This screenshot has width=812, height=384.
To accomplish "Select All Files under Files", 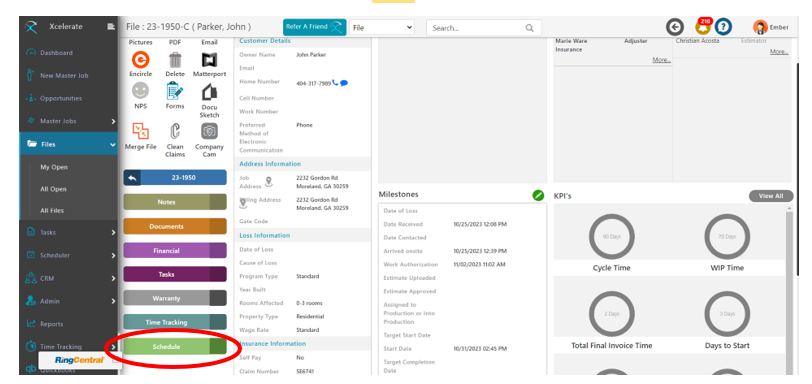I will (x=52, y=211).
